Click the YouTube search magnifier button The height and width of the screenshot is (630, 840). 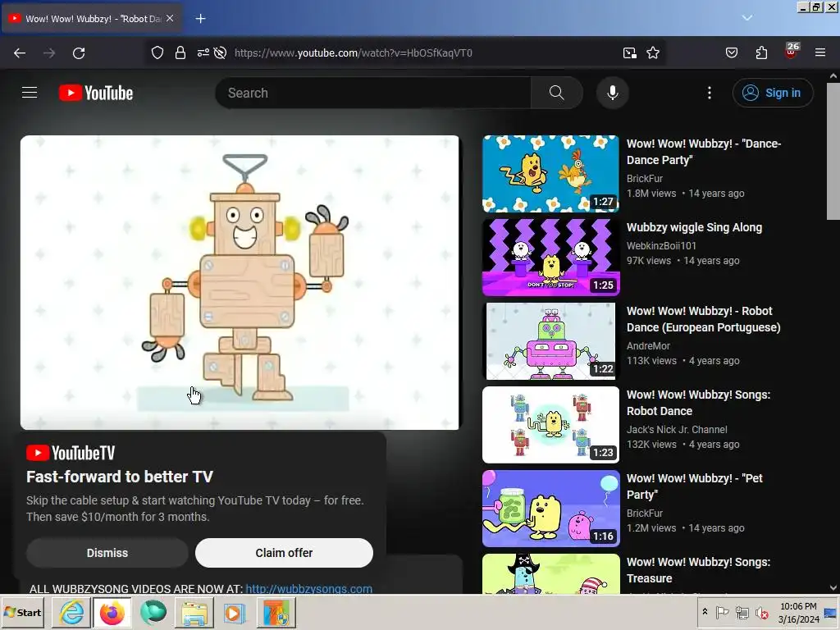pos(557,93)
